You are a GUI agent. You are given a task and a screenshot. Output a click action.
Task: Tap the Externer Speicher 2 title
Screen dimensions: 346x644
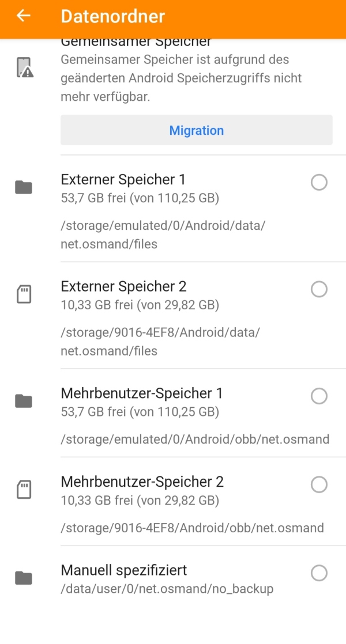tap(123, 286)
